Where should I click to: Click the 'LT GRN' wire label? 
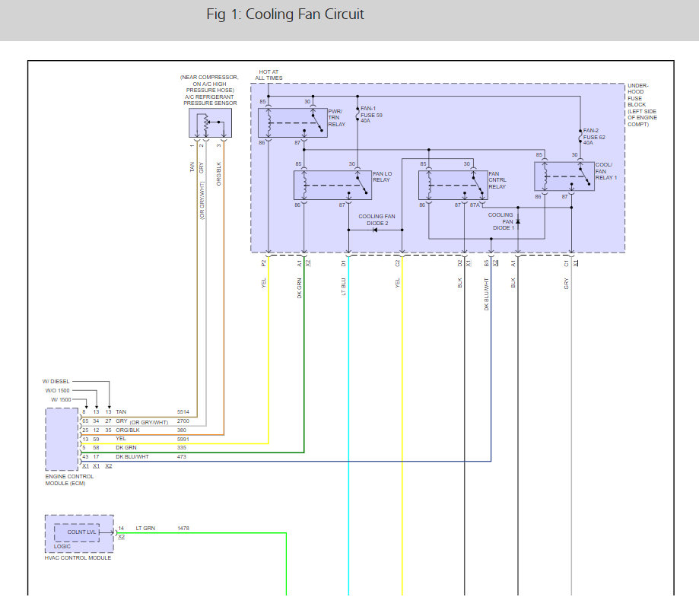click(x=145, y=529)
